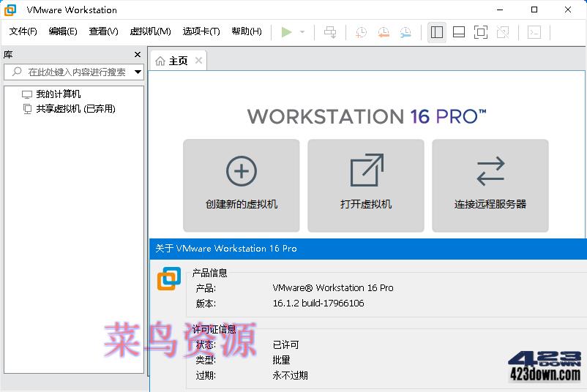The width and height of the screenshot is (587, 392).
Task: Click the 创建新的虚拟机 tile
Action: point(242,186)
